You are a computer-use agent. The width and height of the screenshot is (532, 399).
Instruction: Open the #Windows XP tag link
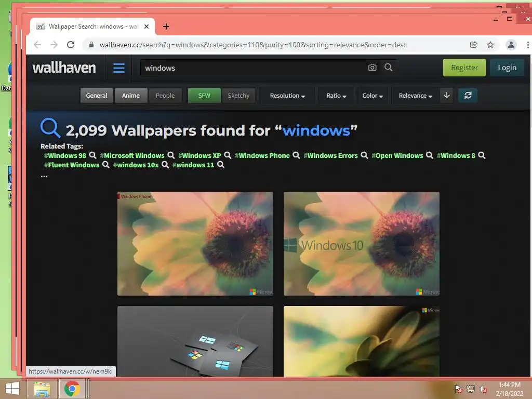tap(200, 155)
